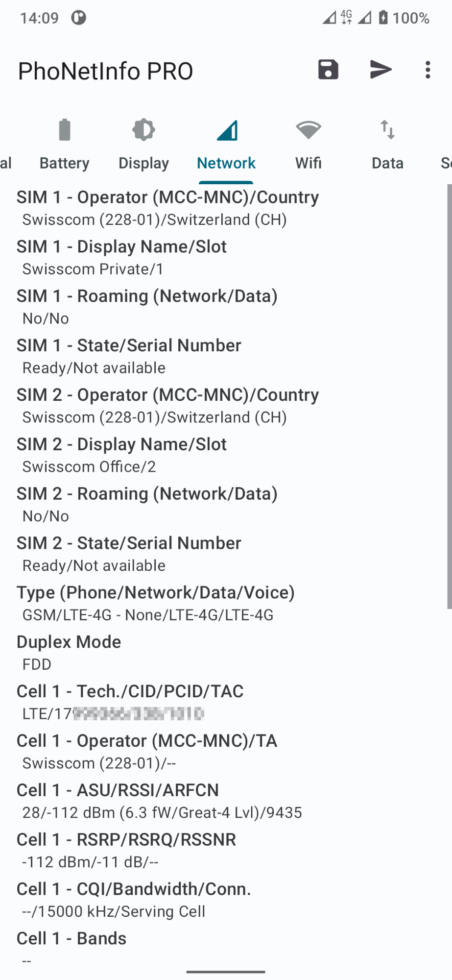Tap Swisscom Private/1 display name value

pyautogui.click(x=93, y=269)
